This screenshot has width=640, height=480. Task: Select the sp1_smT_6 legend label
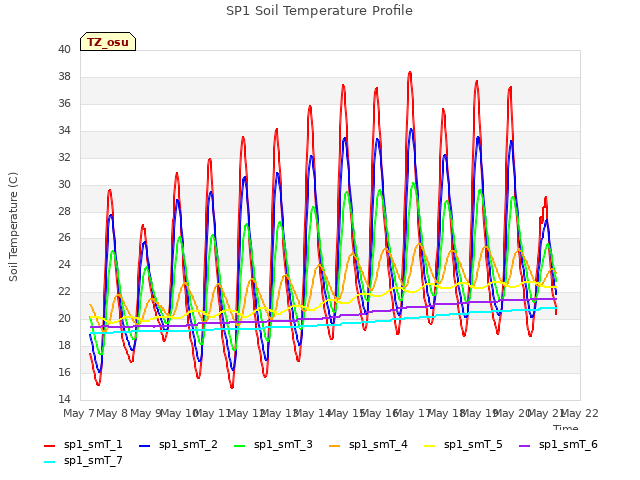pos(568,444)
